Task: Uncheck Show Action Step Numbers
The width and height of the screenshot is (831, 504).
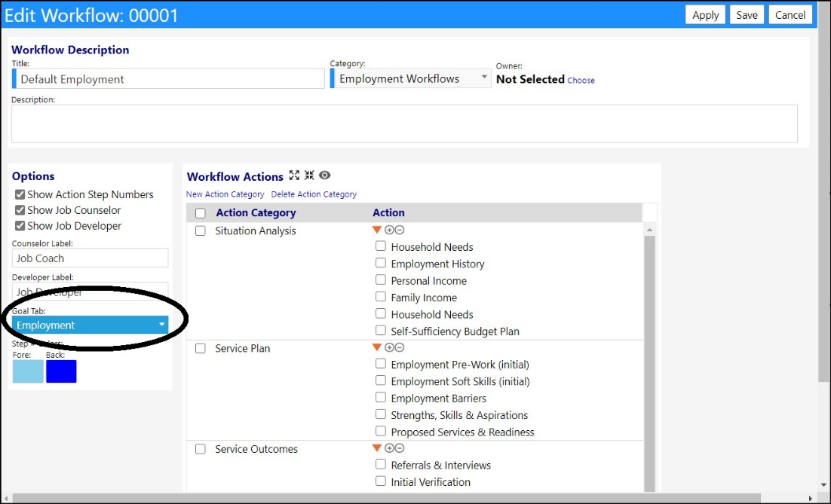Action: click(20, 195)
